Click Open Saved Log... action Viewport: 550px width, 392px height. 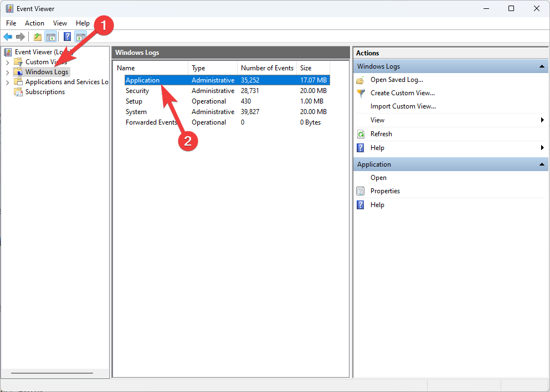tap(397, 80)
